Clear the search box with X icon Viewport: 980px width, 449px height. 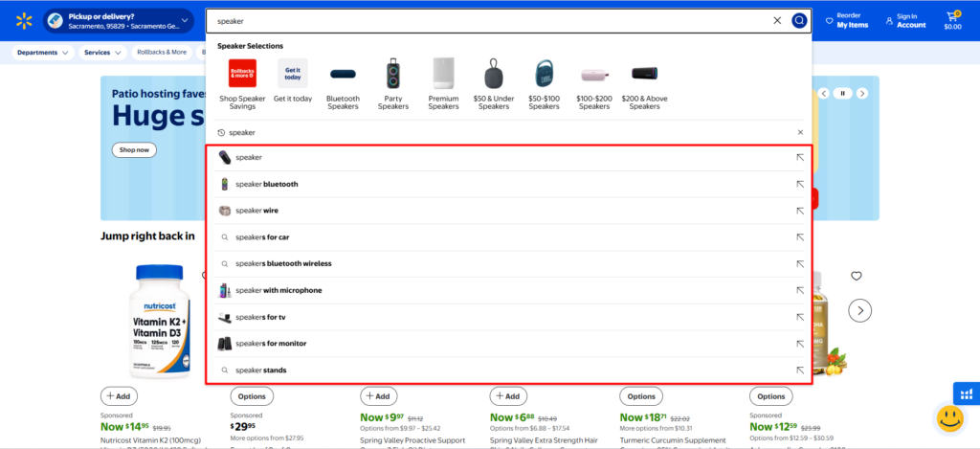click(777, 21)
